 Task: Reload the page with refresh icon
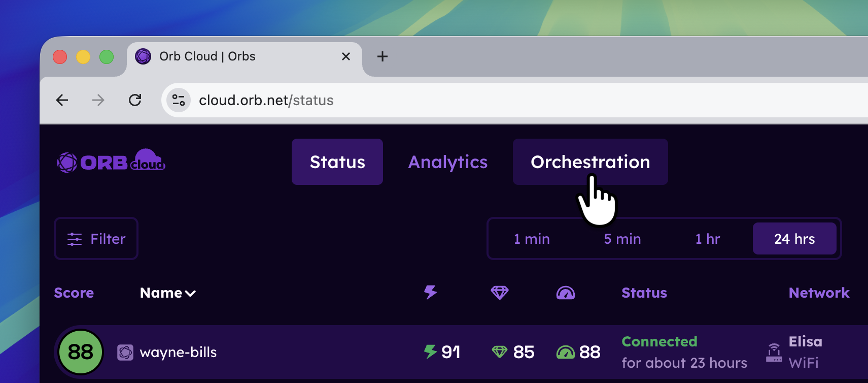[135, 100]
